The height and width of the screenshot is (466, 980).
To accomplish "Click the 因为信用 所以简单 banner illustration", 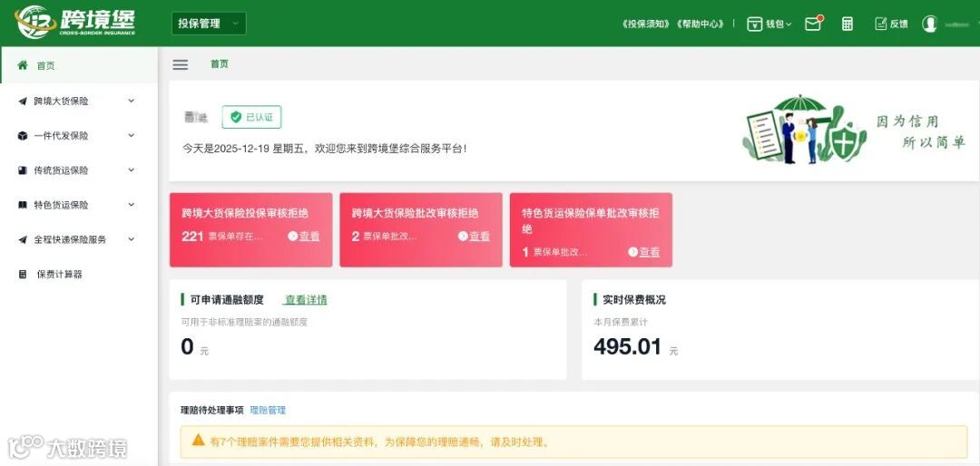I will point(854,130).
